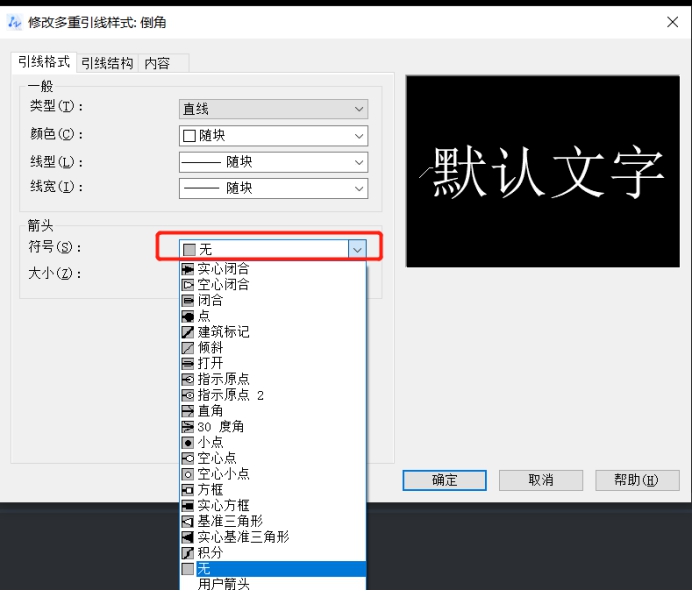Open the 内容 tab
The height and width of the screenshot is (591, 692).
coord(157,63)
